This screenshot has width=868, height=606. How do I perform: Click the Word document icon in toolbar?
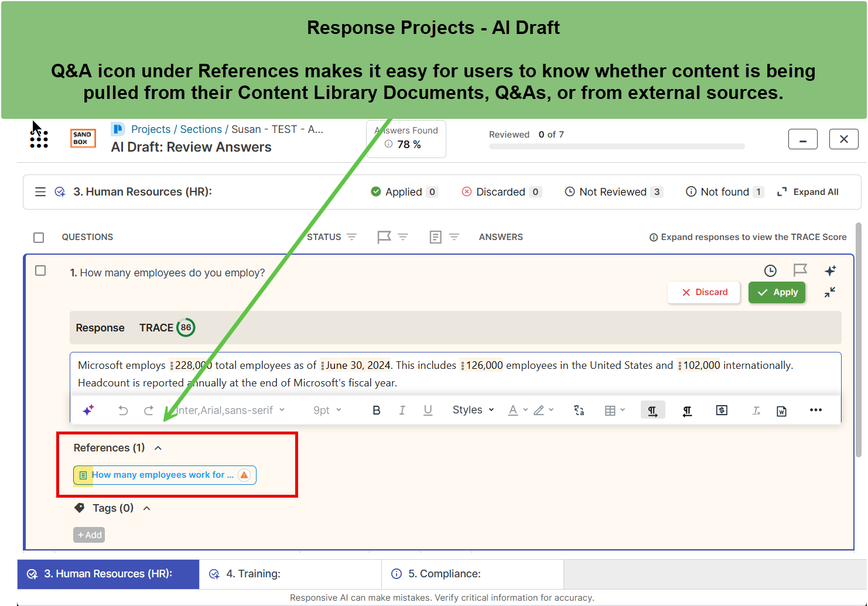781,411
